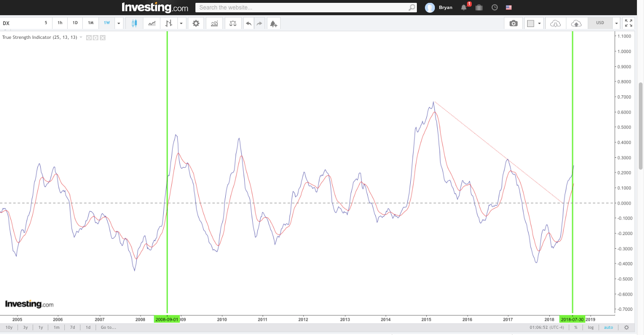This screenshot has width=644, height=335.
Task: Redo the last chart action
Action: click(x=259, y=23)
